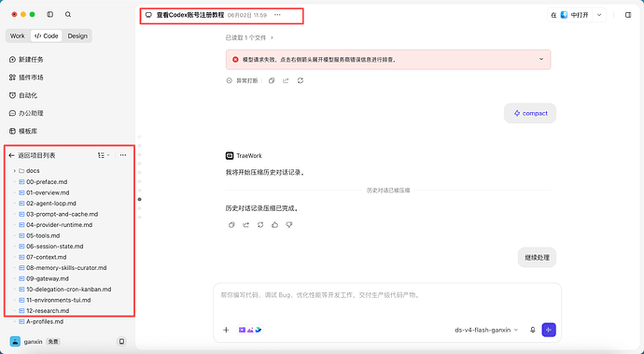The width and height of the screenshot is (644, 354).
Task: Click the ganxin user avatar
Action: point(15,341)
